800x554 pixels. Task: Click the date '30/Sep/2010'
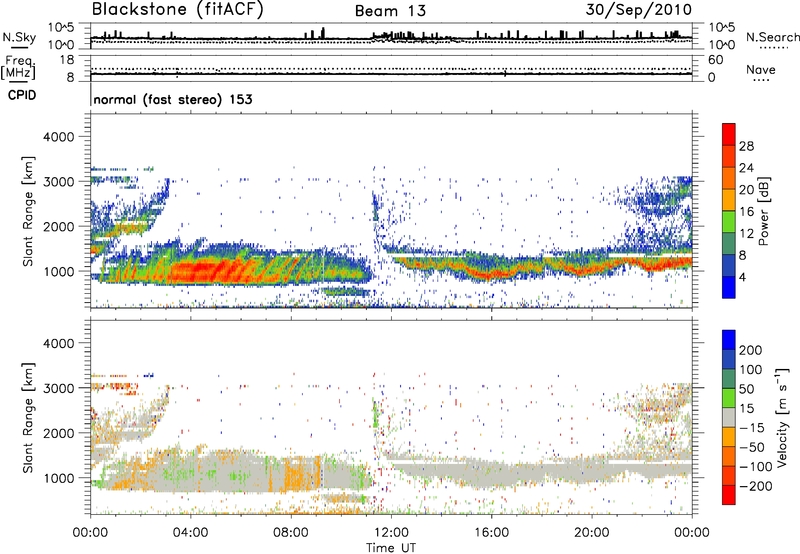pyautogui.click(x=638, y=10)
